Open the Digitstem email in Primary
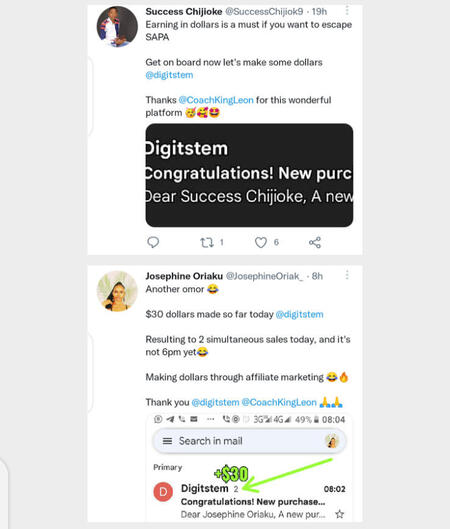450x529 pixels. coord(249,501)
